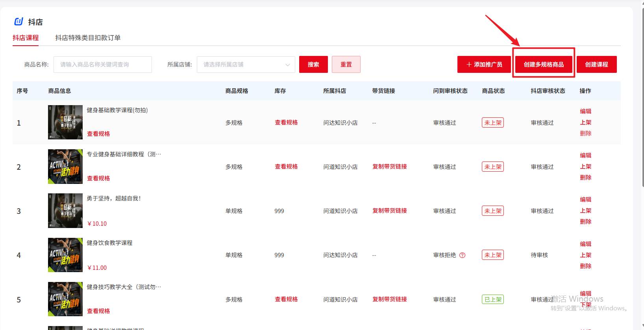
Task: Click the 添加推广员 button
Action: pos(484,65)
